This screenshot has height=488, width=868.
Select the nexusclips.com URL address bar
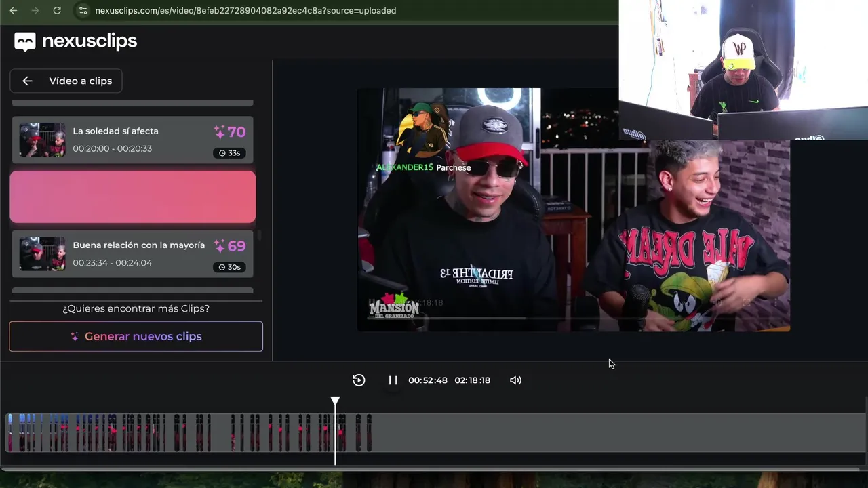[x=245, y=10]
